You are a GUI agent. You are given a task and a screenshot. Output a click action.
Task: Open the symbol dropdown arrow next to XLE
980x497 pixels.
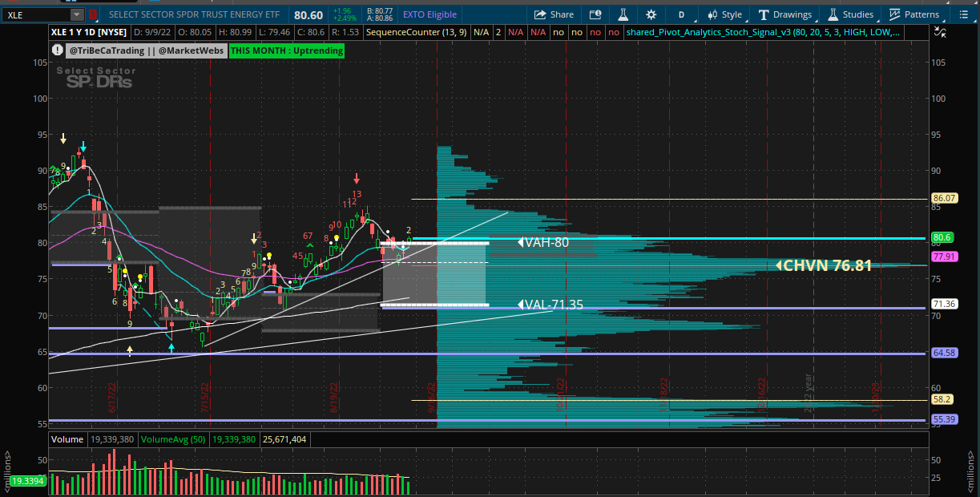77,14
